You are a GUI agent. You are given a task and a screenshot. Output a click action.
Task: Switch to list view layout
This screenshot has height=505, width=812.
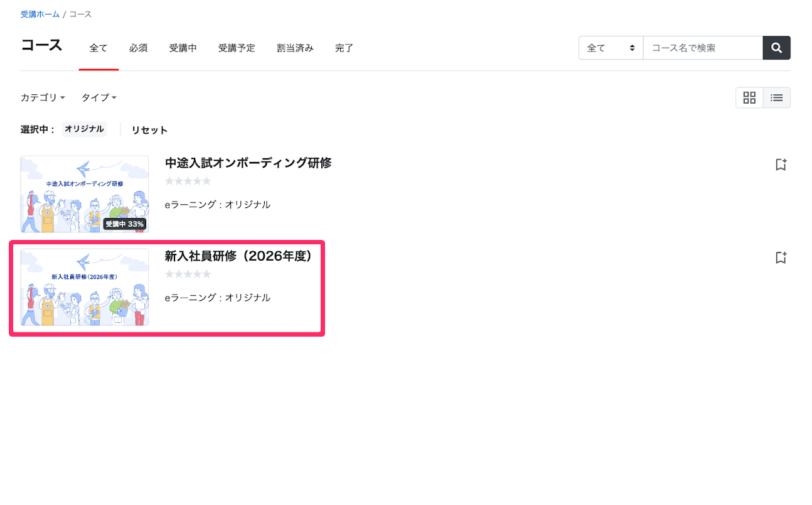click(777, 97)
